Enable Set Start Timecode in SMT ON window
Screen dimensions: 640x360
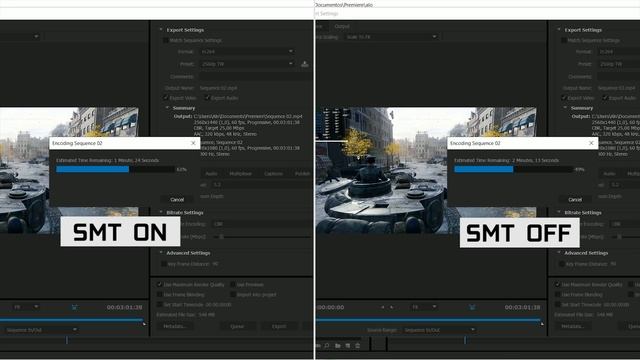(159, 304)
